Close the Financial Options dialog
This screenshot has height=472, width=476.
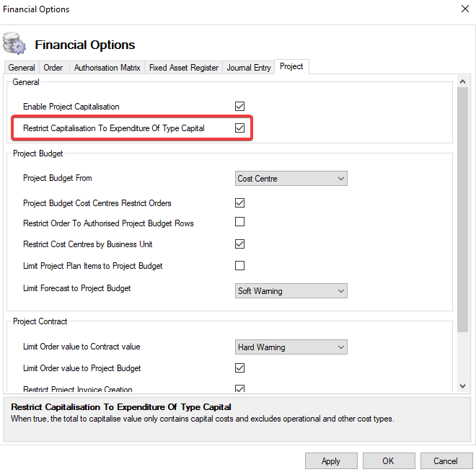click(x=463, y=9)
